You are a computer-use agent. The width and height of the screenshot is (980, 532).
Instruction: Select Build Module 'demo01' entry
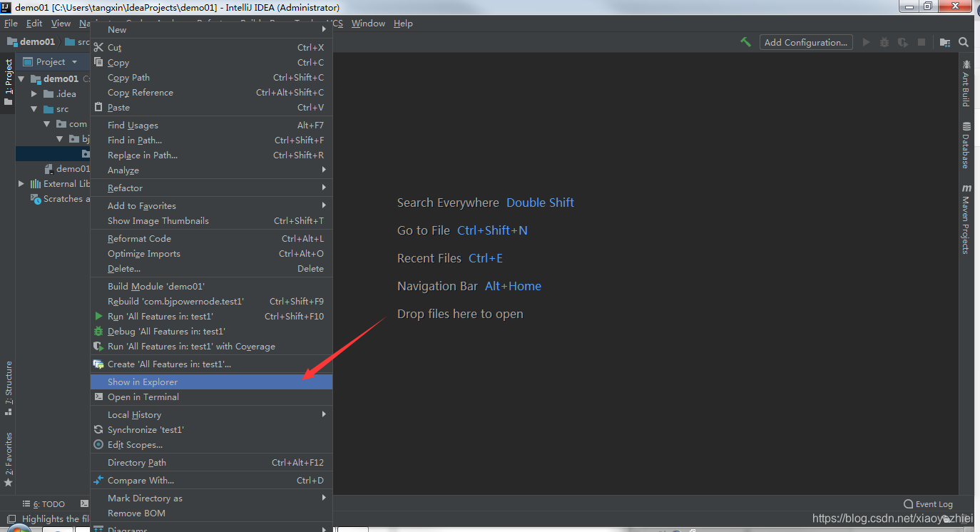click(211, 287)
